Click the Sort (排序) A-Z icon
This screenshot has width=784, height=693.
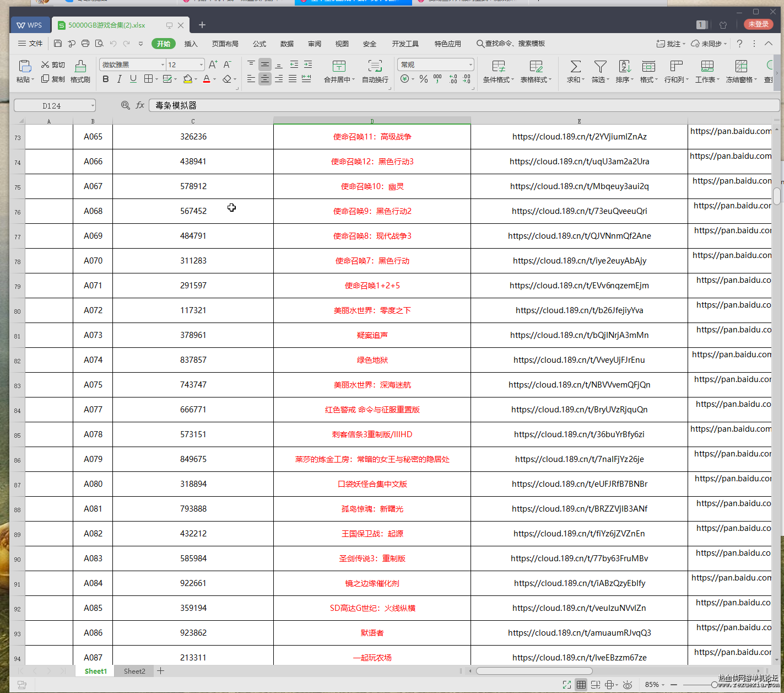(625, 67)
